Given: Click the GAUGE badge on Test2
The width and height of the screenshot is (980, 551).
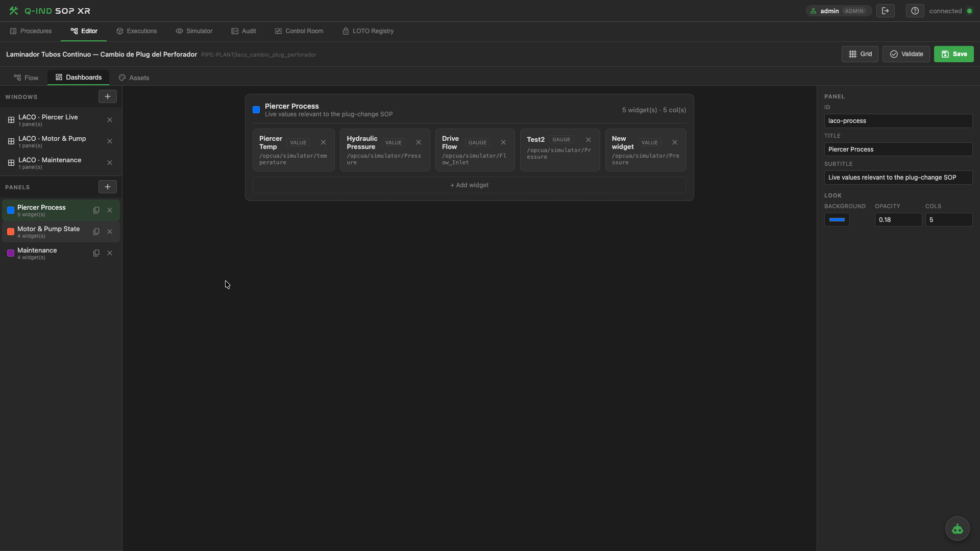Looking at the screenshot, I should pyautogui.click(x=561, y=140).
